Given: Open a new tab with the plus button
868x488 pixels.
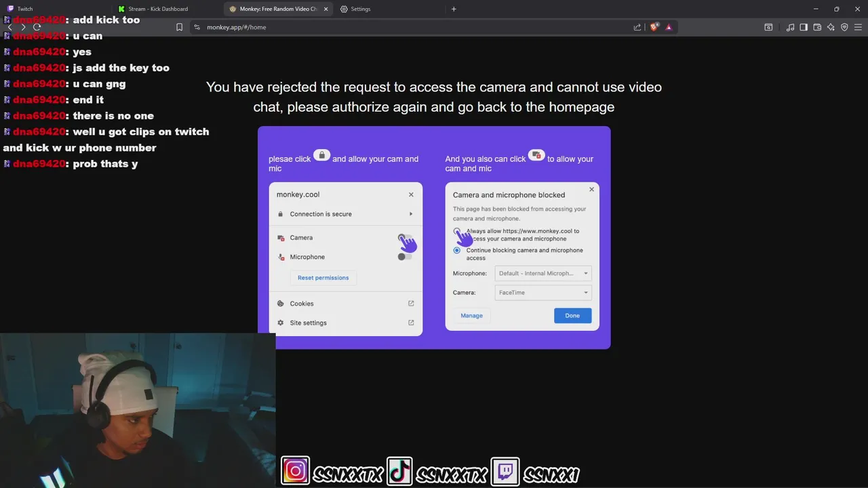Looking at the screenshot, I should pyautogui.click(x=454, y=9).
